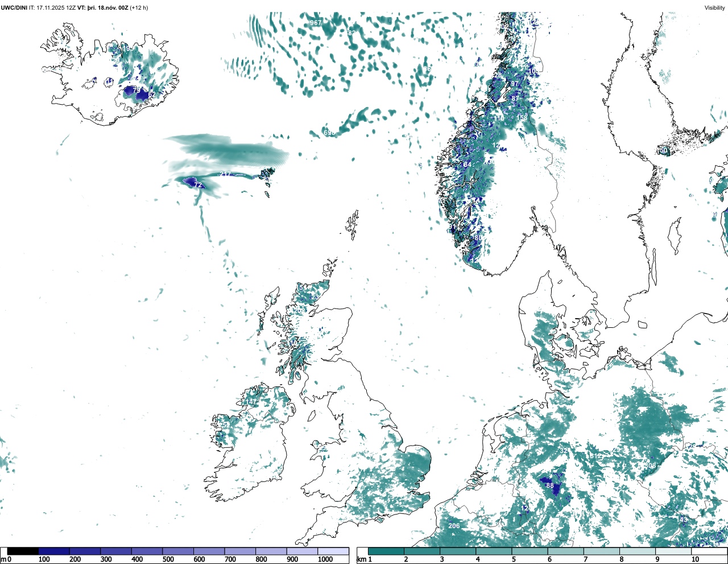Image resolution: width=728 pixels, height=564 pixels.
Task: Pick the 400–500 m purple swatch
Action: [147, 551]
